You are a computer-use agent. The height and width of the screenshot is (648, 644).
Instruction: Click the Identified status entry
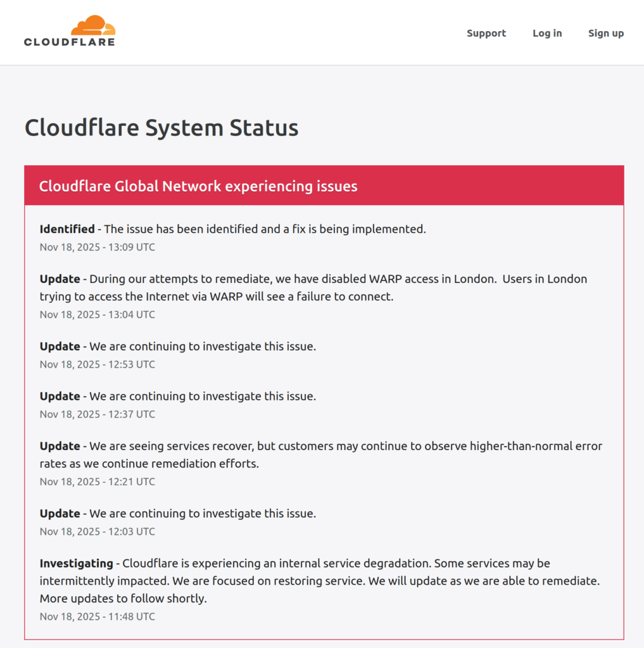click(232, 229)
